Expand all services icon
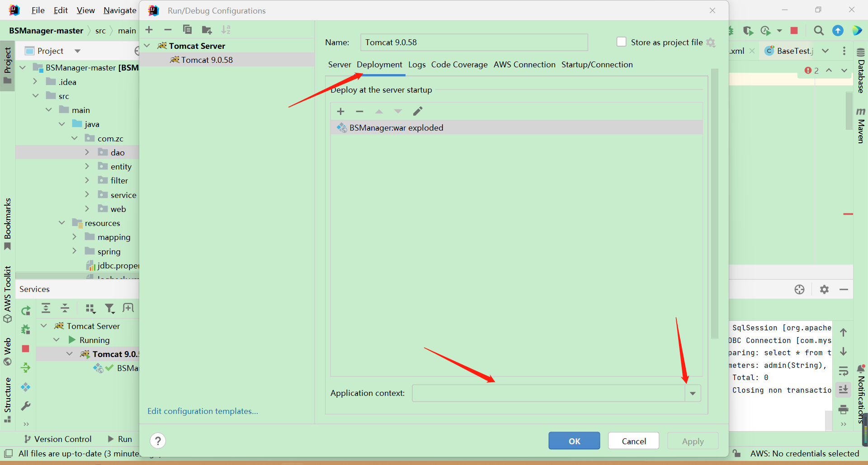The image size is (868, 465). pos(46,308)
